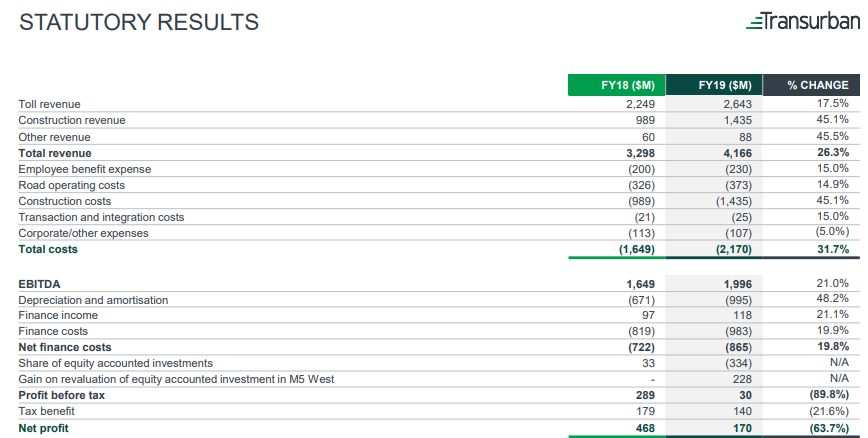This screenshot has width=868, height=438.
Task: Click Gain on revaluation M5 West label
Action: tap(177, 379)
